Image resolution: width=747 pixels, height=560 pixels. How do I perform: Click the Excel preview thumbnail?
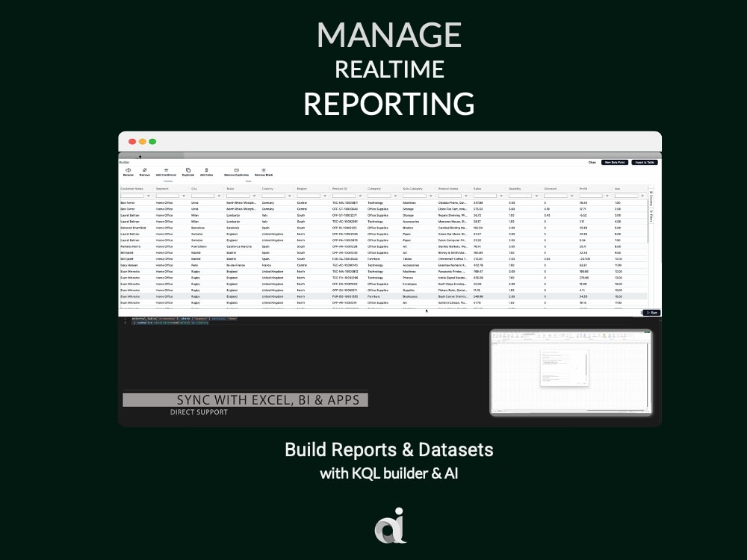(x=571, y=373)
